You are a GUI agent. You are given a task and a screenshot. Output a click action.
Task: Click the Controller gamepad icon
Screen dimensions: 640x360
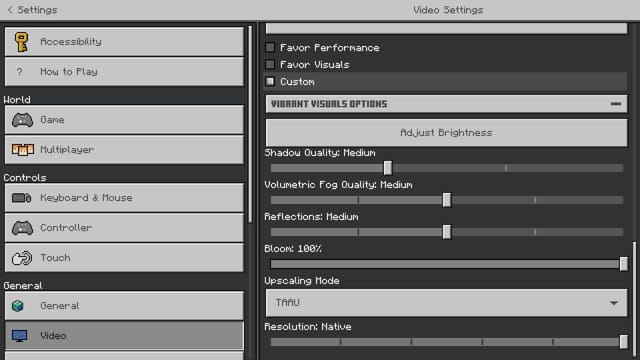[x=22, y=228]
